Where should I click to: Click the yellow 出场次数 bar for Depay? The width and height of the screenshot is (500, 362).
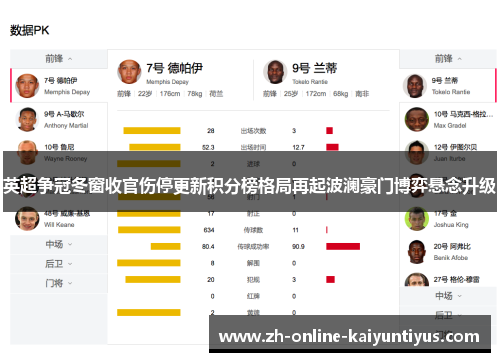click(152, 131)
